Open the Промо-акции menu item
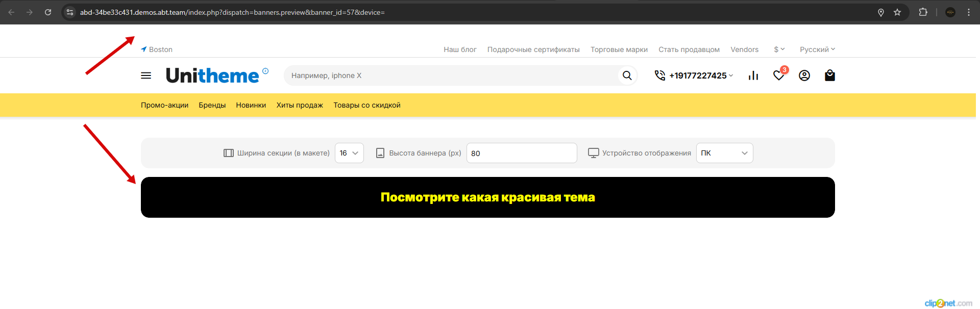980x309 pixels. [x=164, y=105]
